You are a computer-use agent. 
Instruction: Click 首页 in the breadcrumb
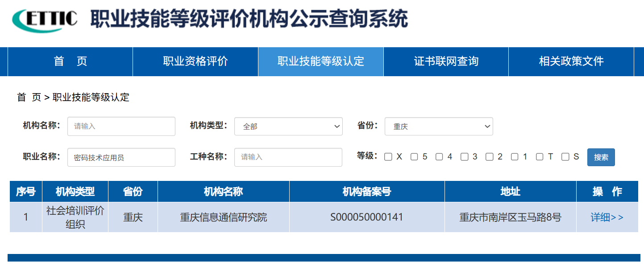click(x=29, y=98)
